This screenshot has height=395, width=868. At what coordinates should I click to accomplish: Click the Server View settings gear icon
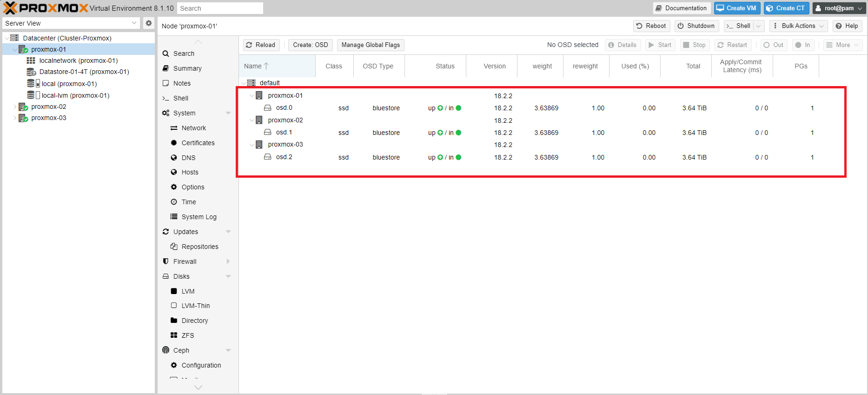pyautogui.click(x=149, y=23)
